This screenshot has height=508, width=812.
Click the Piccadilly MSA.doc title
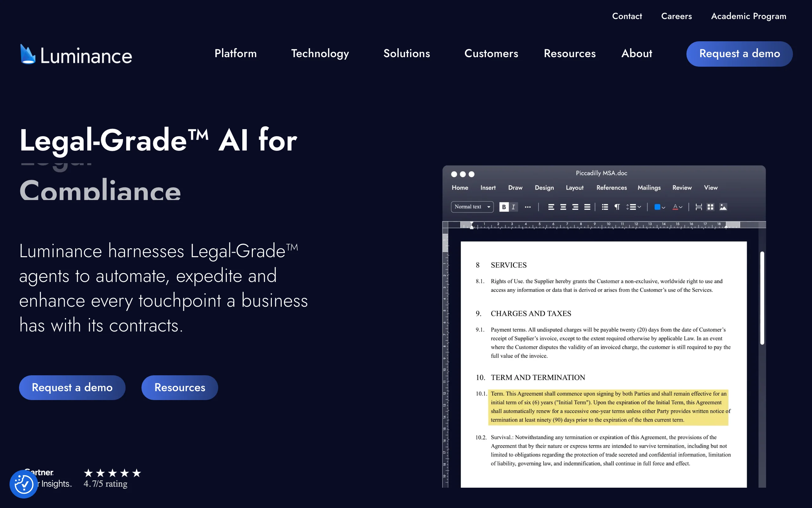(x=601, y=173)
